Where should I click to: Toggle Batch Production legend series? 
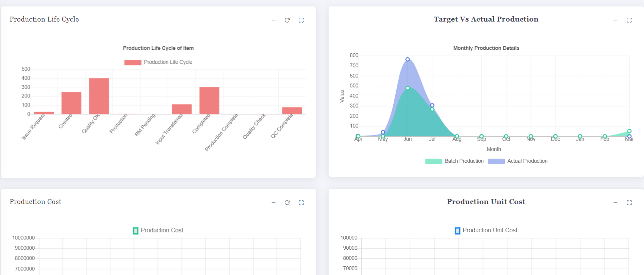point(455,161)
